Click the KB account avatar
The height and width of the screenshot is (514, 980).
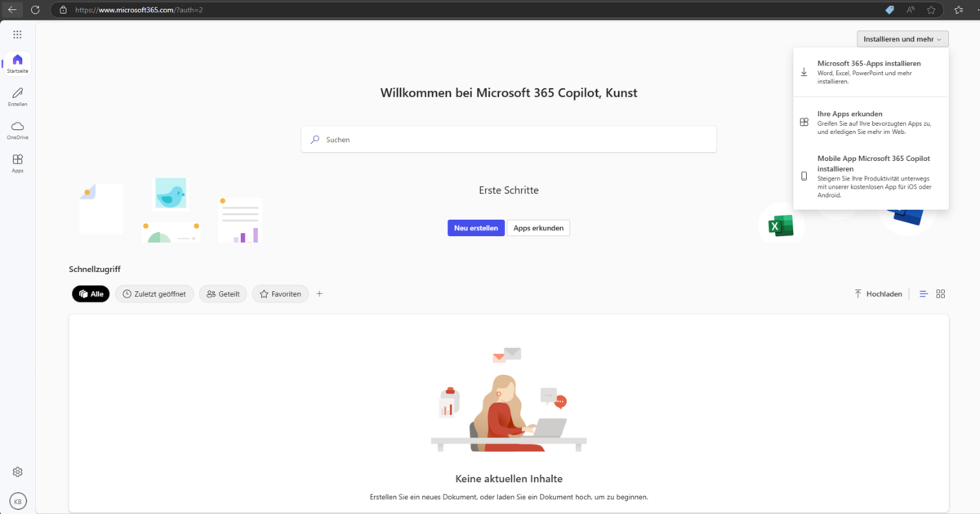(17, 501)
